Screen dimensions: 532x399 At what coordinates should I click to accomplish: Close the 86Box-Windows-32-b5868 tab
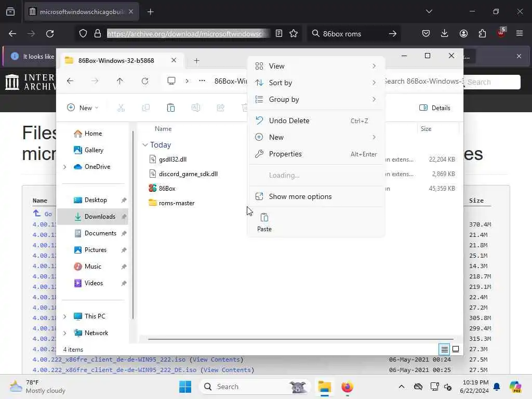coord(174,60)
